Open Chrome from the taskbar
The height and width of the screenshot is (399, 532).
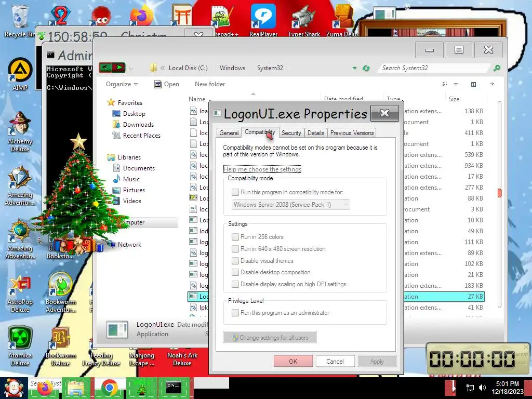point(109,388)
